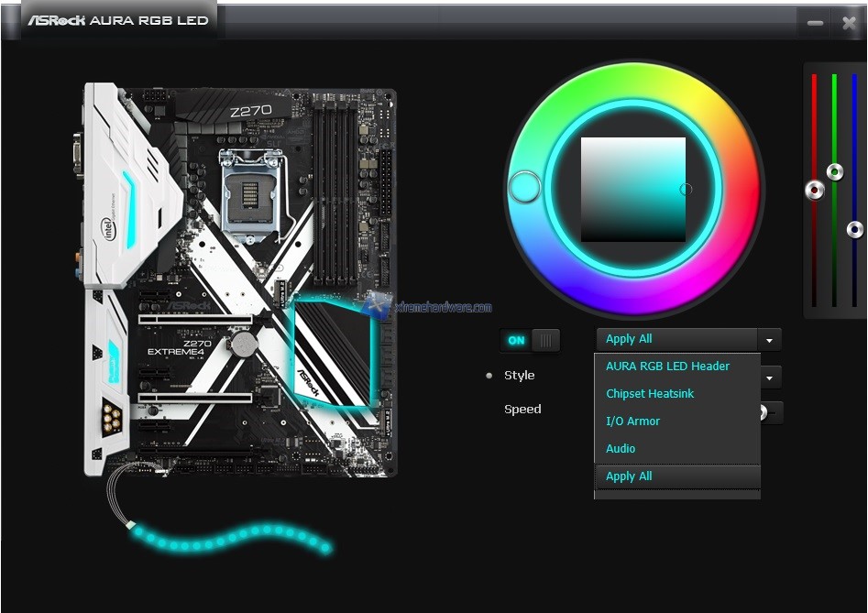Click the small picker circle in the saturation square

click(x=686, y=189)
